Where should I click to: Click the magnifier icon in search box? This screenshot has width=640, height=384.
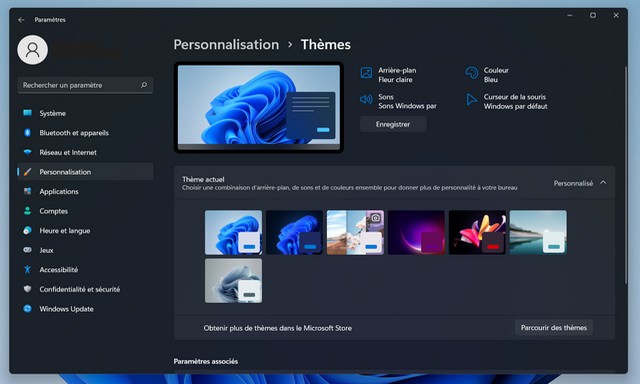tap(144, 85)
